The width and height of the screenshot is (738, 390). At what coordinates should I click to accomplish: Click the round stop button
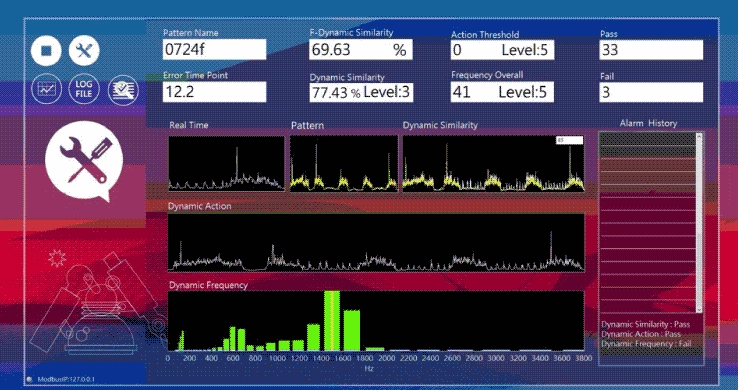(x=46, y=50)
